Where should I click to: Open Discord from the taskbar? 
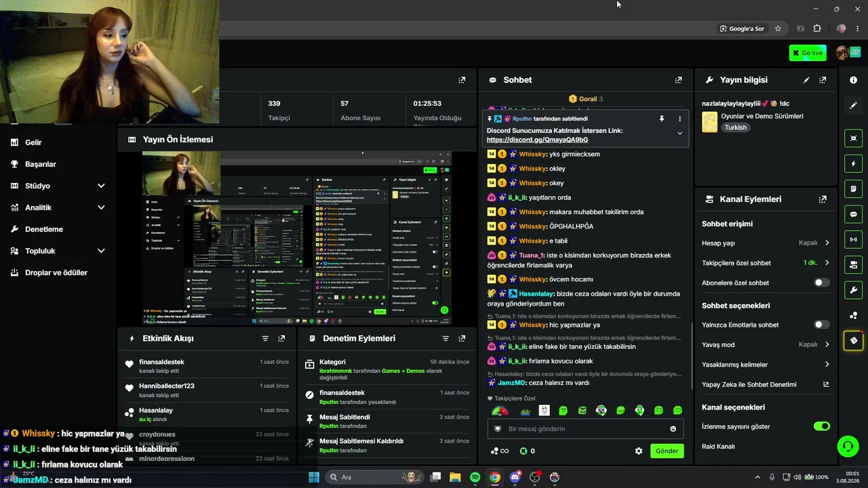tap(515, 477)
